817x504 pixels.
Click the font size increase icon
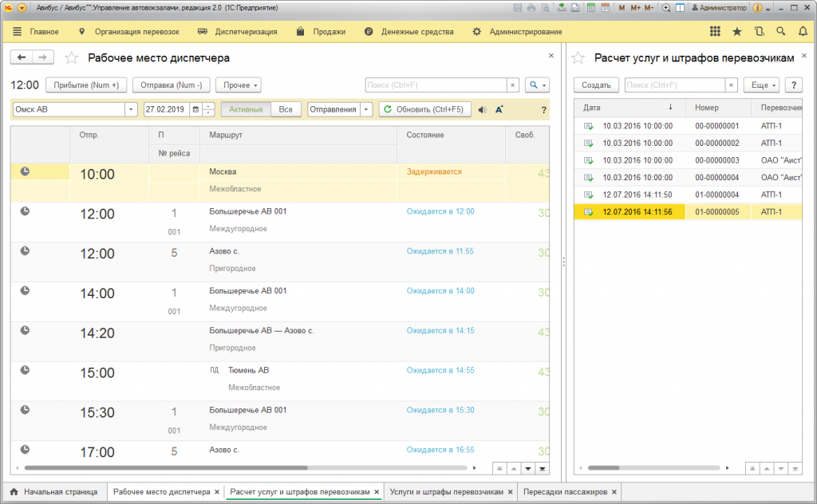(499, 110)
